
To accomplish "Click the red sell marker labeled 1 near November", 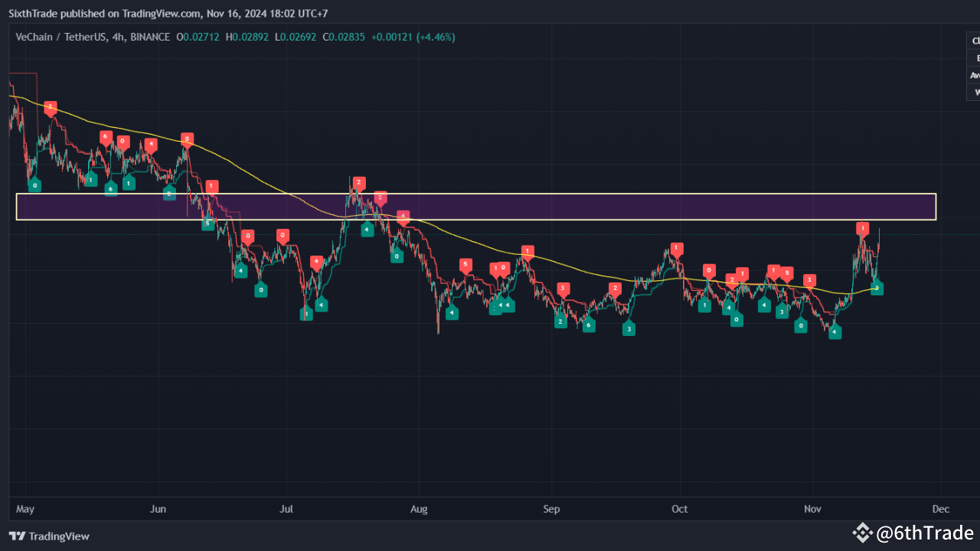I will point(861,227).
